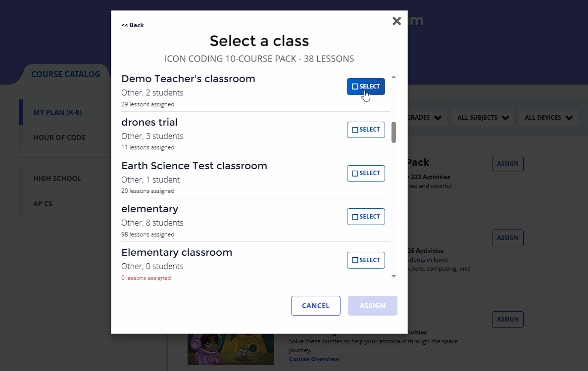Select High School in sidebar

tap(57, 179)
